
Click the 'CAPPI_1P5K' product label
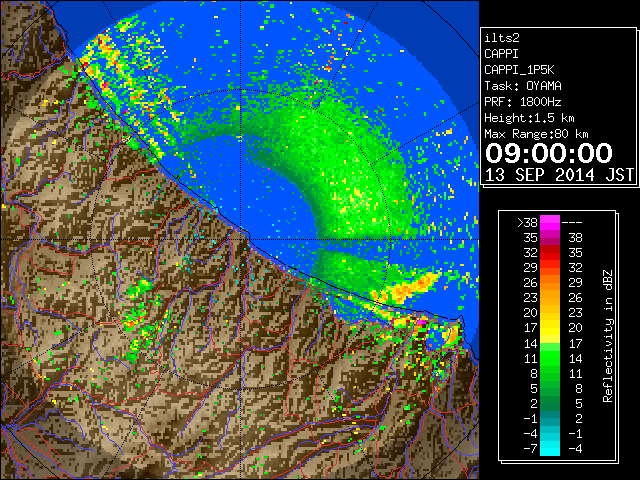click(519, 70)
